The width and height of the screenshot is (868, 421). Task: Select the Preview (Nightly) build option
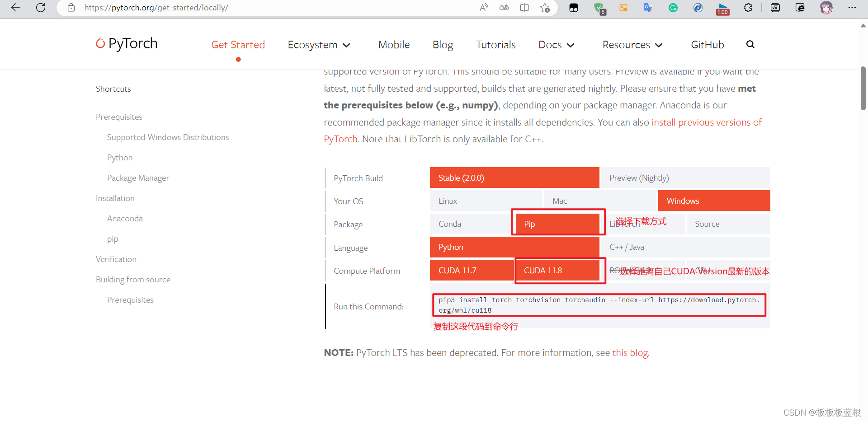[x=685, y=178]
